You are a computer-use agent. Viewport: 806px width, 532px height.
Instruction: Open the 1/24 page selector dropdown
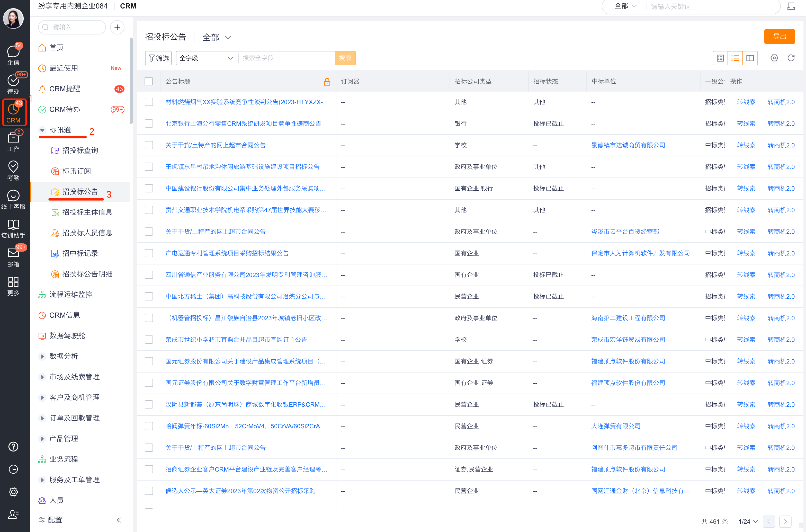tap(748, 521)
